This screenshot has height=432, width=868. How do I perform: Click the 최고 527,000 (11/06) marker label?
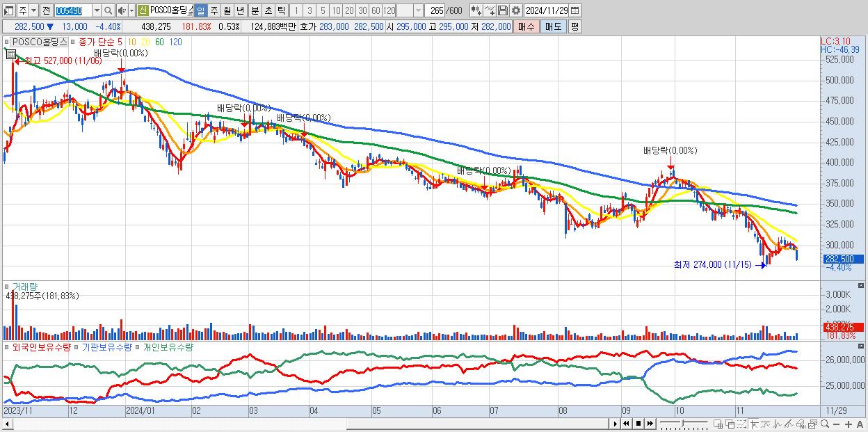tap(63, 61)
